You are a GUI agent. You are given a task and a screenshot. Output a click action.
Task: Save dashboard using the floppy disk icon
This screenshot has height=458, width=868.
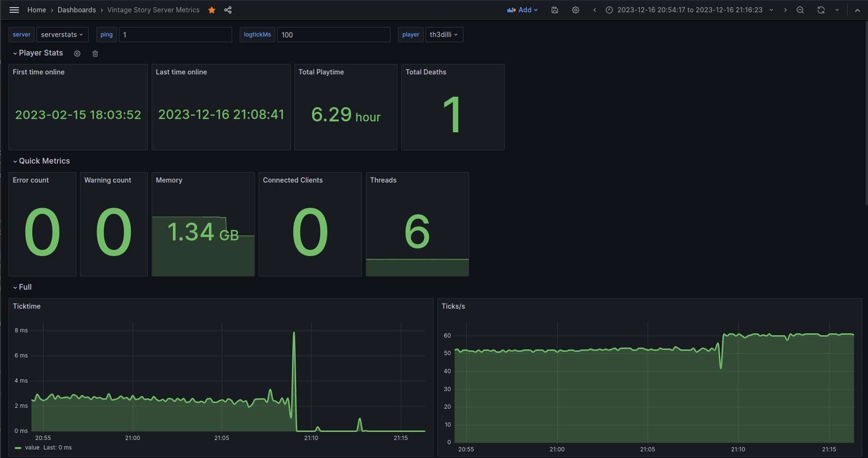pos(555,10)
